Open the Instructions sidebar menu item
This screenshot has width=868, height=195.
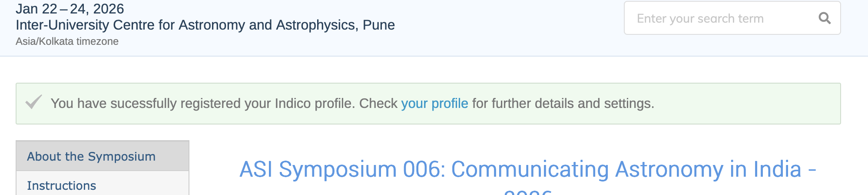click(61, 185)
